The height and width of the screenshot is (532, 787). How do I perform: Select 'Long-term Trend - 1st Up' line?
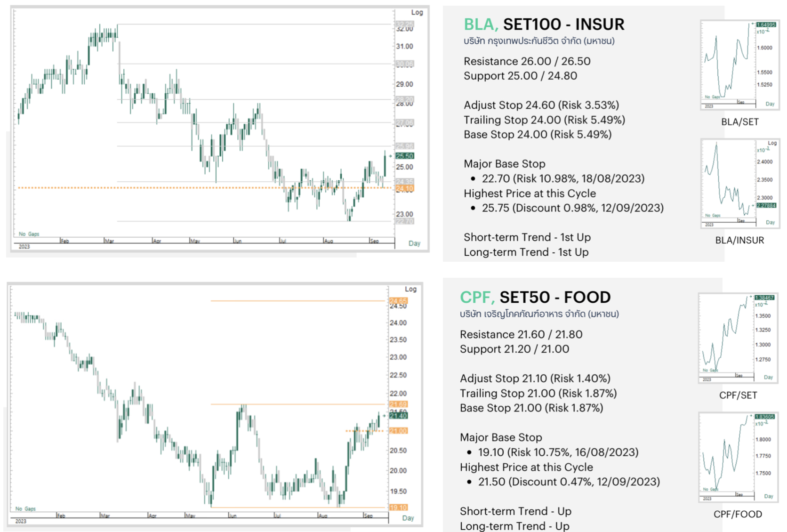[526, 252]
